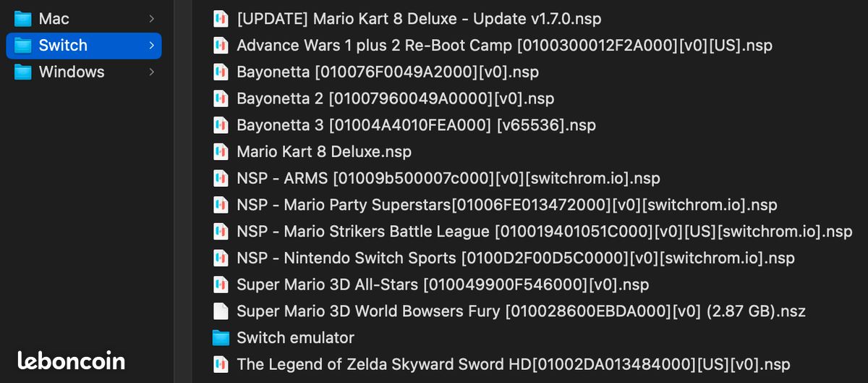Expand the Switch folder chevron

(151, 46)
